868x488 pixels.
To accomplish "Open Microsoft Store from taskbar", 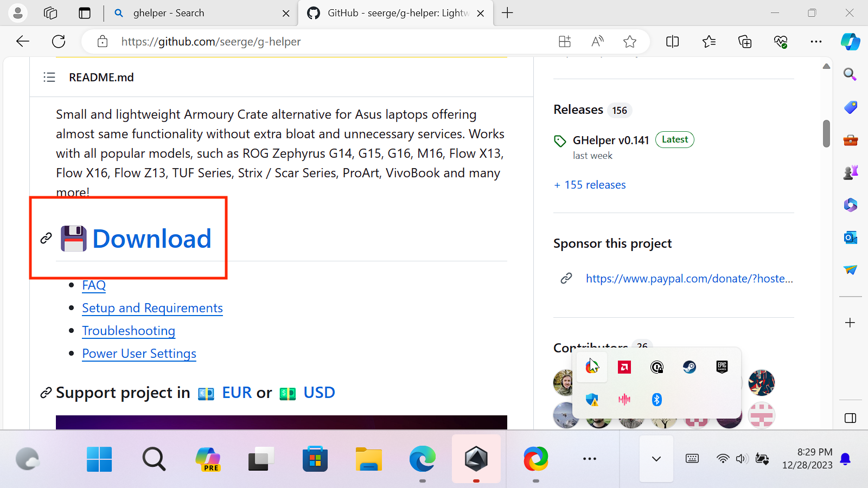I will (315, 459).
